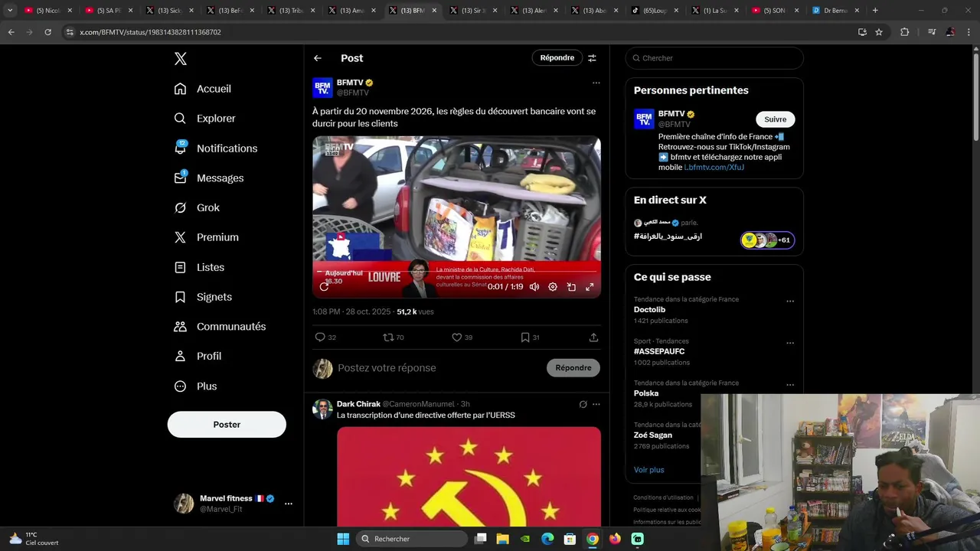This screenshot has width=980, height=551.
Task: Click the gray Répondre submit button
Action: point(573,368)
